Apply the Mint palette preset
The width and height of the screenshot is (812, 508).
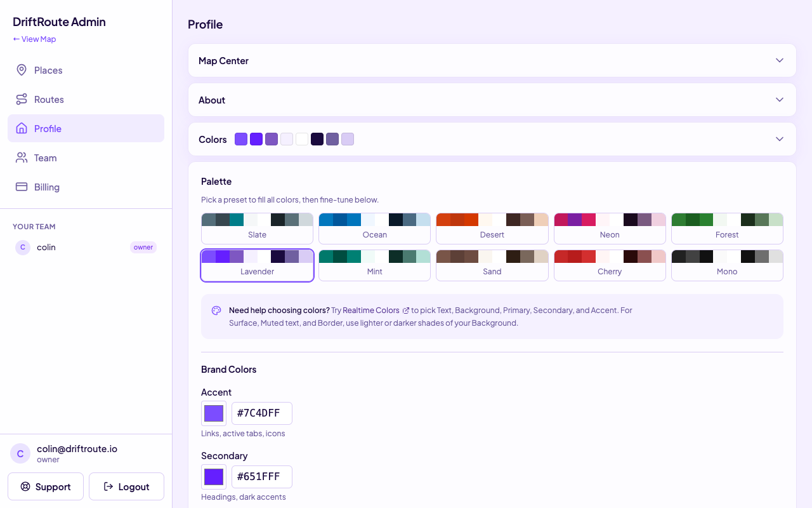[x=374, y=265]
